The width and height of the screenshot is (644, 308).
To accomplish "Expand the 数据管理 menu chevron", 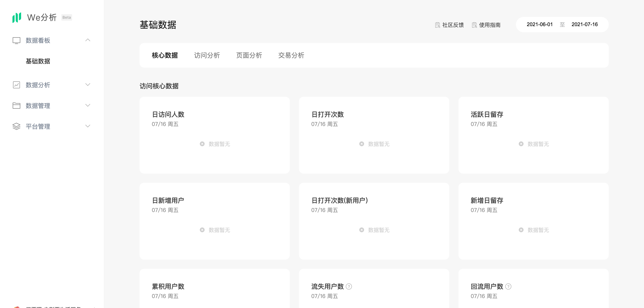I will [88, 105].
